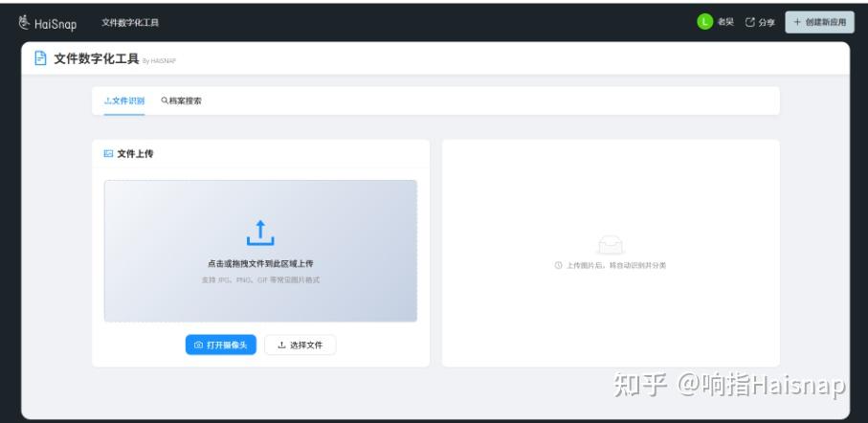This screenshot has width=868, height=423.
Task: Click the camera icon in 打开摄像头 button
Action: pyautogui.click(x=199, y=345)
